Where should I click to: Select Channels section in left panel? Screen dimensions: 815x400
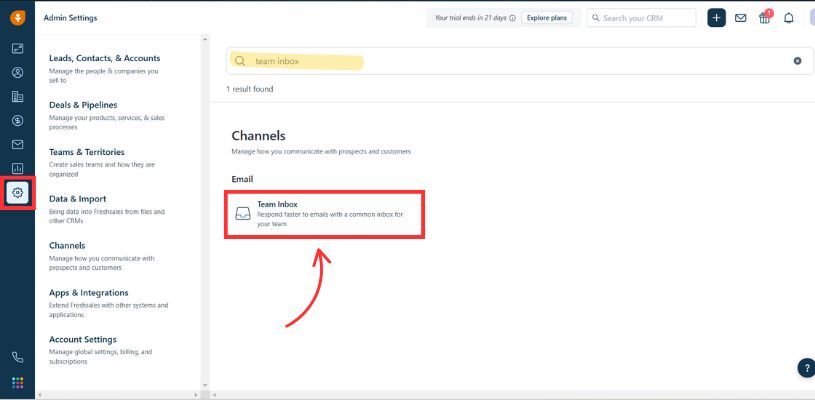[67, 246]
